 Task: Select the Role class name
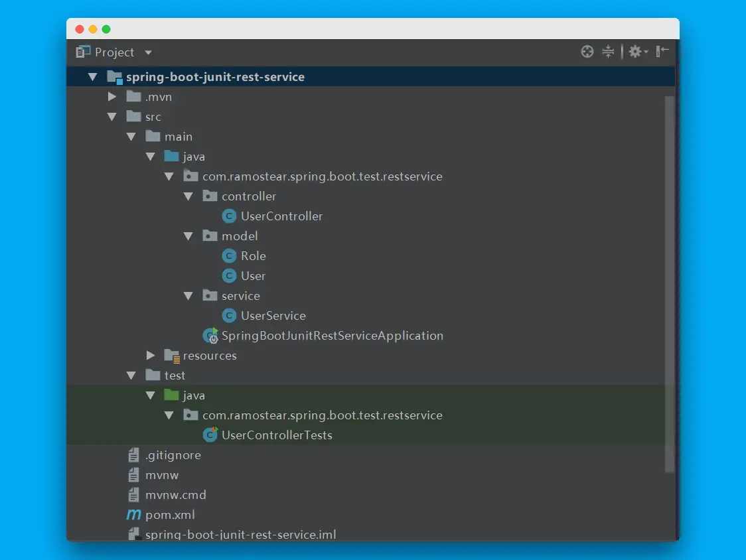point(253,256)
